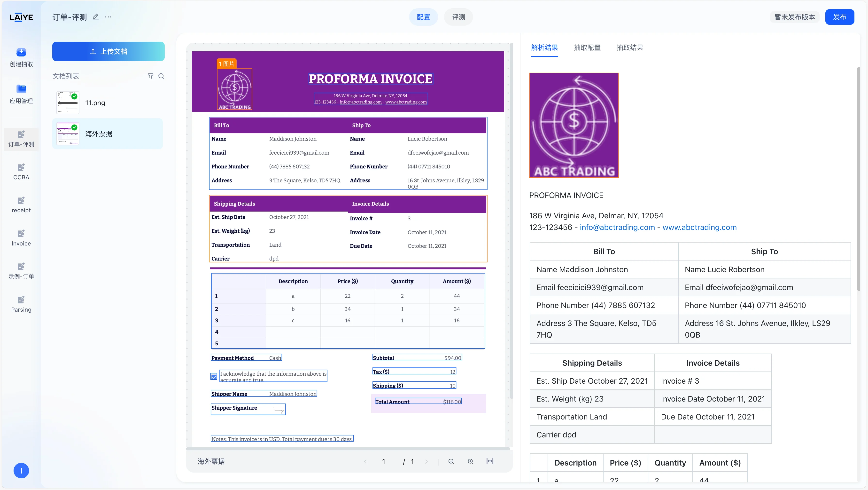Image resolution: width=868 pixels, height=490 pixels.
Task: Fit document preview to width
Action: tap(490, 461)
